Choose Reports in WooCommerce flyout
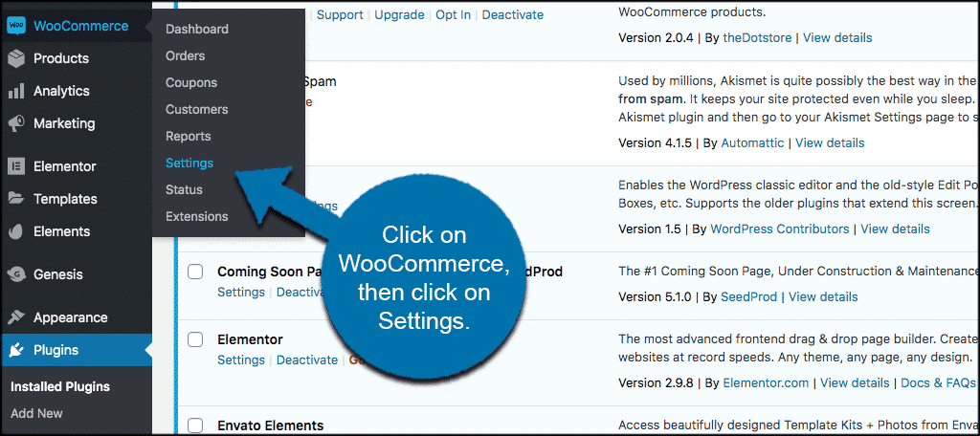 [x=189, y=136]
